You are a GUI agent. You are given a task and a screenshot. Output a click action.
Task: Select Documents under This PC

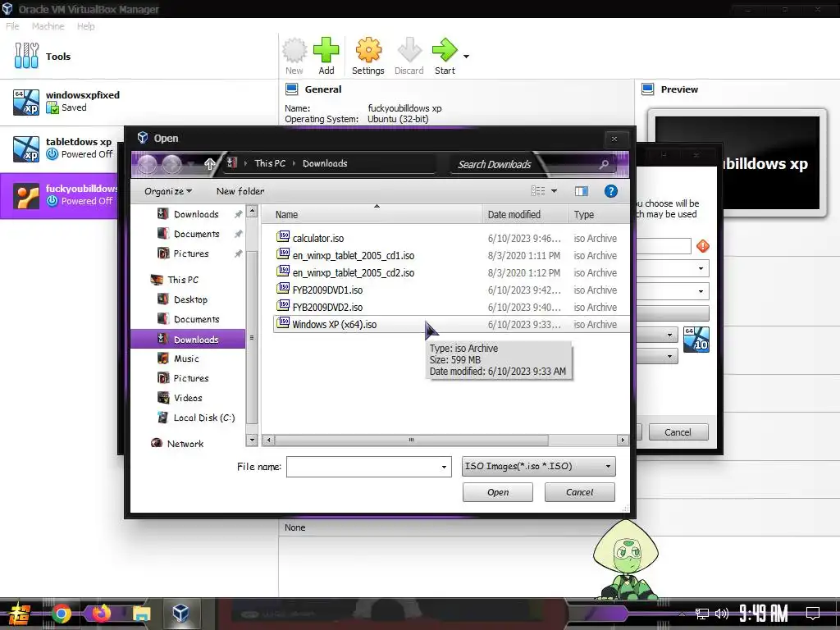196,319
